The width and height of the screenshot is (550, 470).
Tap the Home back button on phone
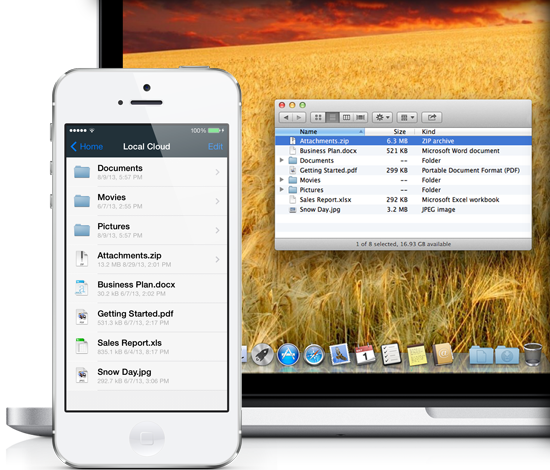point(87,147)
